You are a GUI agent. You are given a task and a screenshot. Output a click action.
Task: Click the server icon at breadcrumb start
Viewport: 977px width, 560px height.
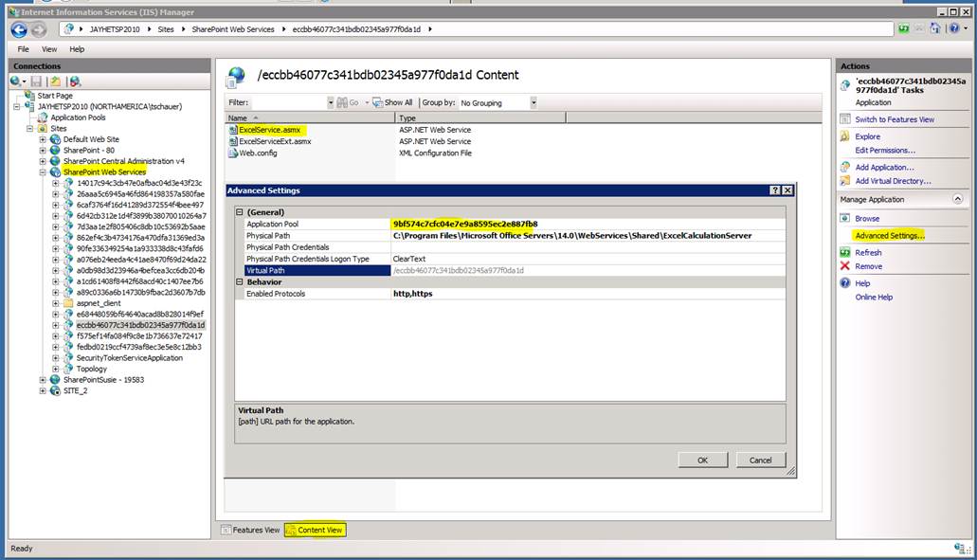click(68, 28)
